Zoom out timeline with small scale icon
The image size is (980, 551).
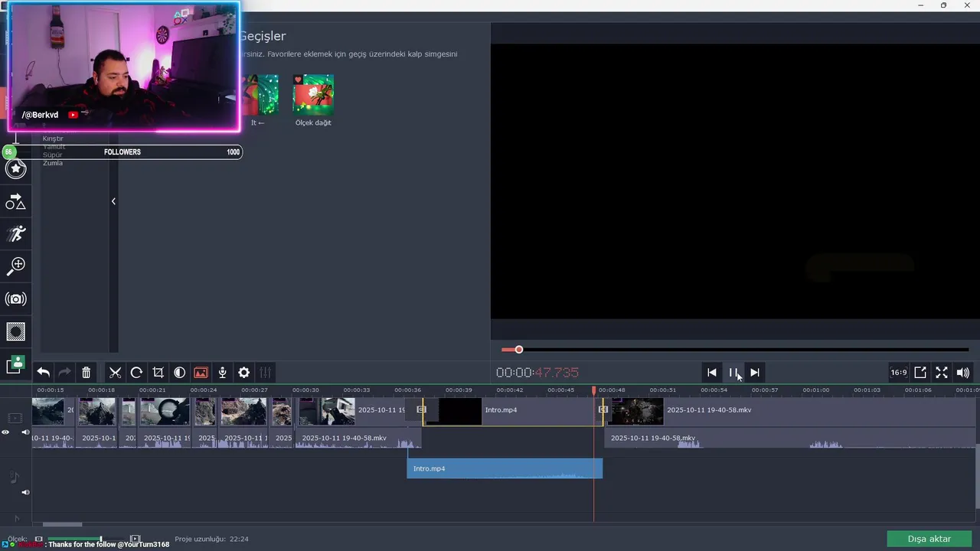pyautogui.click(x=39, y=540)
